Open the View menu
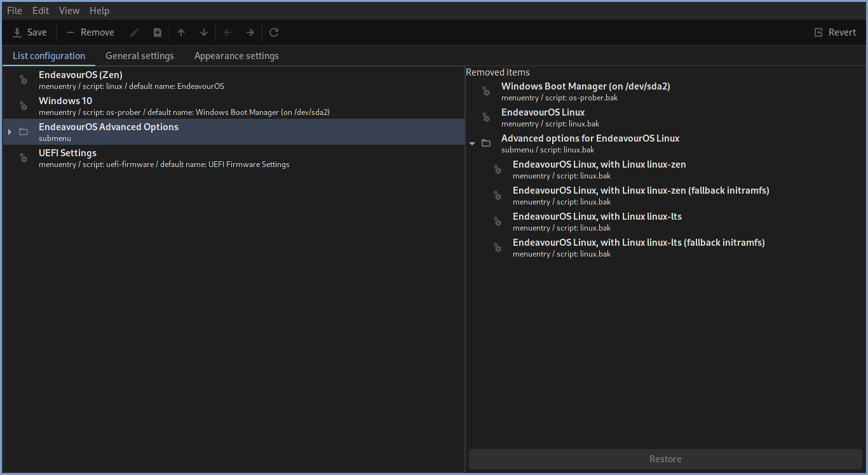Viewport: 868px width, 475px height. (x=69, y=10)
